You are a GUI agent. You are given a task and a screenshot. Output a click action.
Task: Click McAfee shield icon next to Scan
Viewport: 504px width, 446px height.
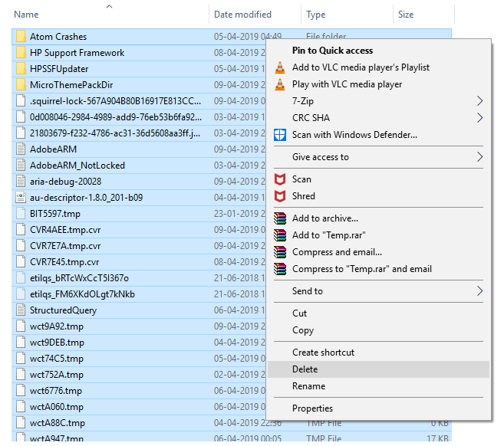(x=280, y=179)
